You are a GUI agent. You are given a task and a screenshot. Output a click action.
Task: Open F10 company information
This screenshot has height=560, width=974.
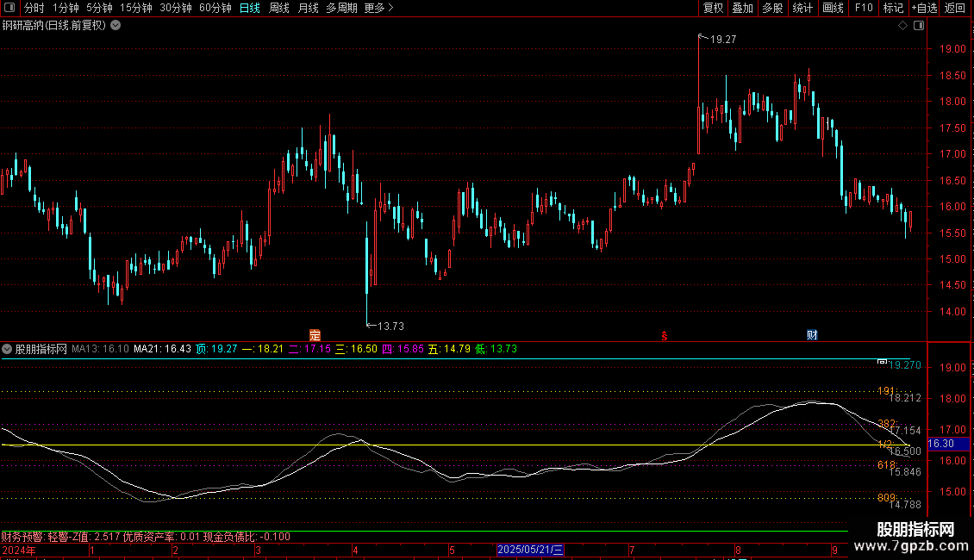coord(864,8)
